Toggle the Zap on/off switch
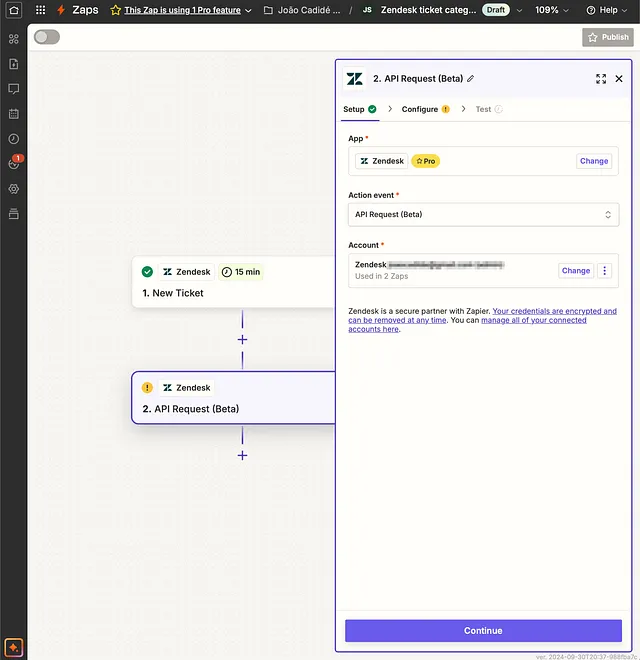Screen dimensions: 640x660 (47, 37)
